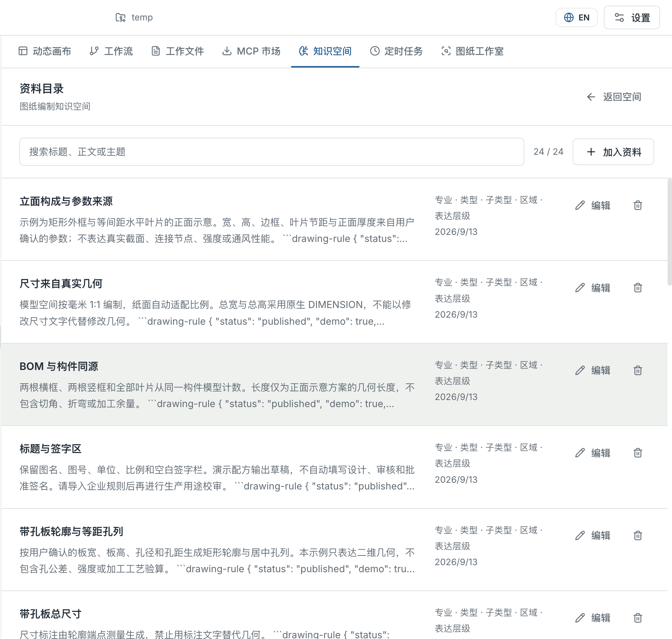This screenshot has height=639, width=672.
Task: Delete the 尺寸来自真实几何 entry
Action: pyautogui.click(x=638, y=288)
